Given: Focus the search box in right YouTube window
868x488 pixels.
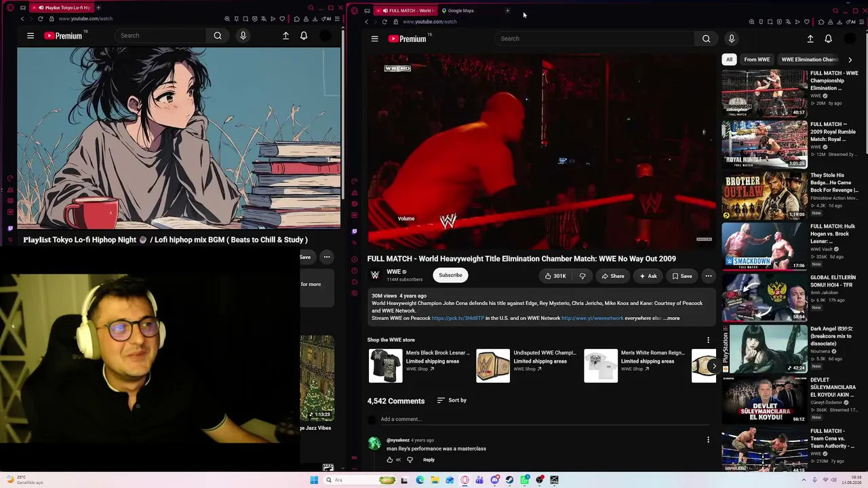Looking at the screenshot, I should [595, 39].
